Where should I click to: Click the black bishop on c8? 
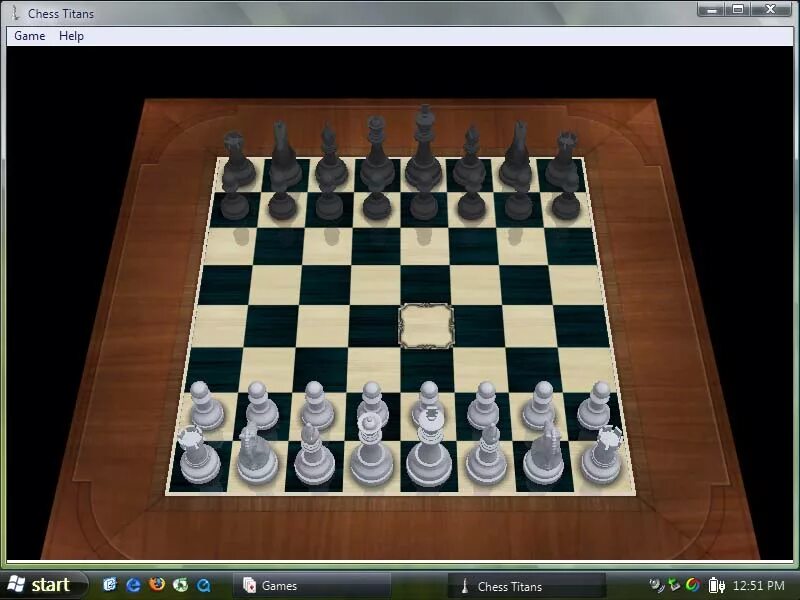[330, 156]
